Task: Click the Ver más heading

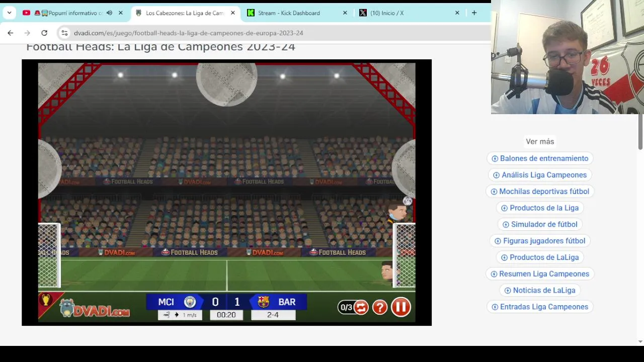Action: [x=540, y=142]
